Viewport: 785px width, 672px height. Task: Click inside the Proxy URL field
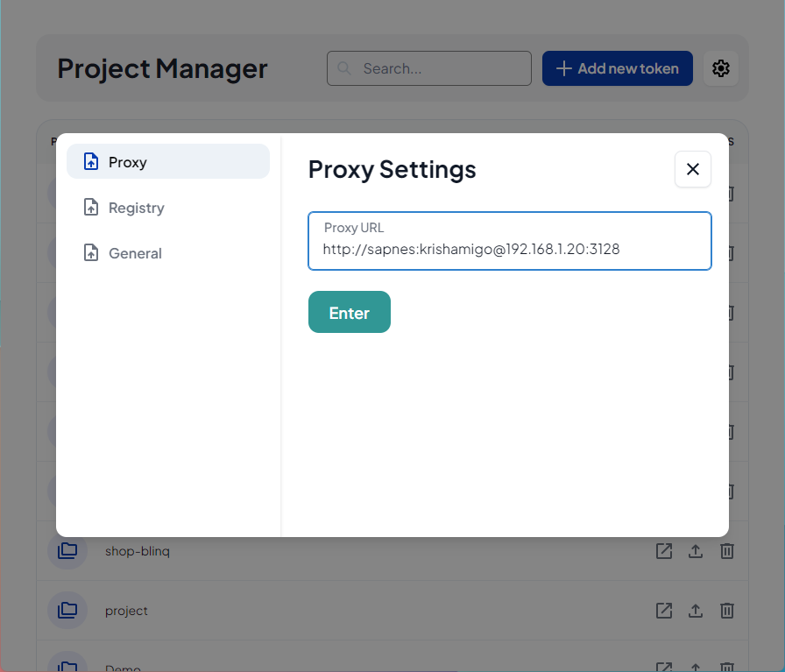pos(509,249)
